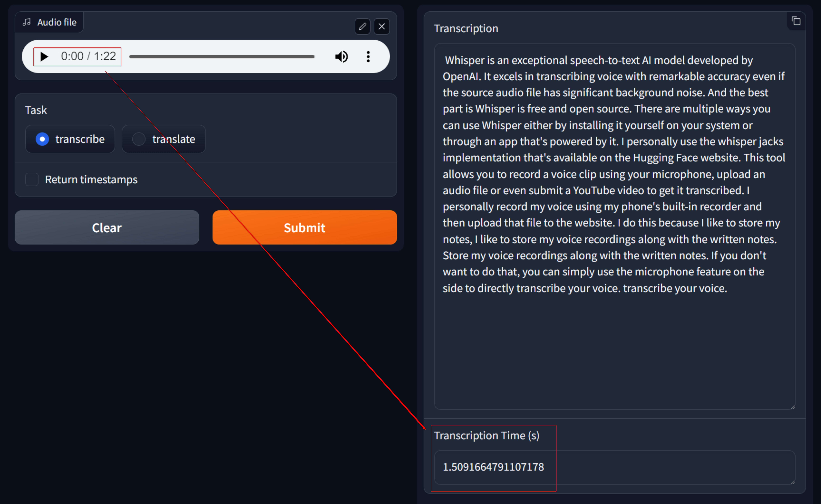Remove the audio file with X icon

pos(382,26)
